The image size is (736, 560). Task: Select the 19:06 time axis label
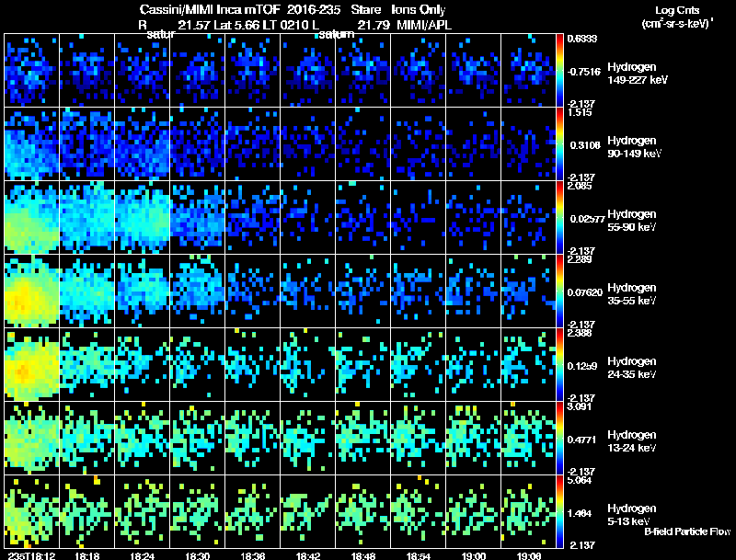click(529, 555)
